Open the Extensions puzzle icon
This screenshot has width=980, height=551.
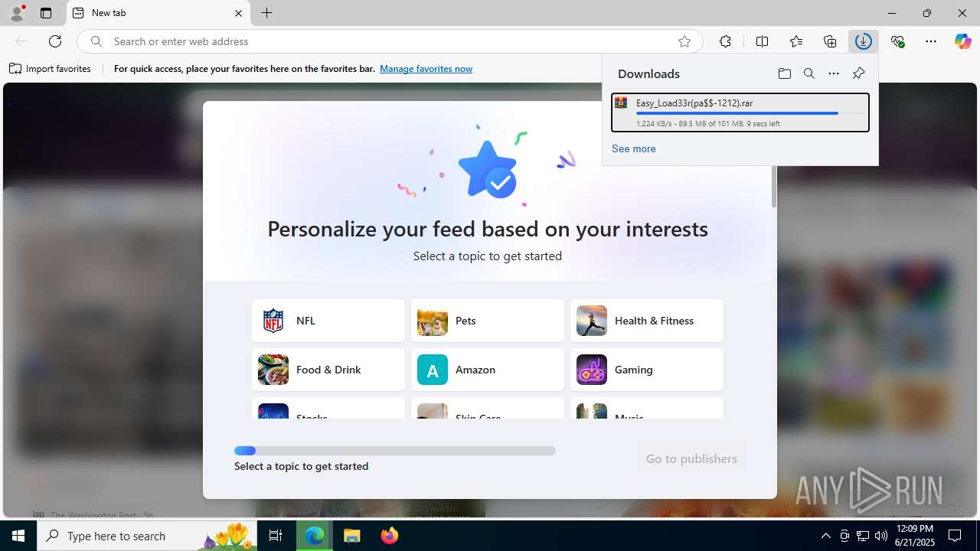(725, 41)
